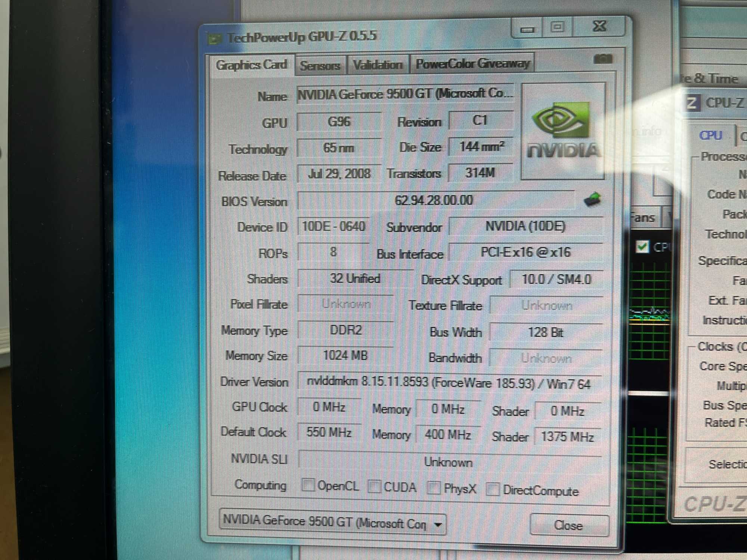747x560 pixels.
Task: Click the ROPs value 8
Action: tap(334, 252)
